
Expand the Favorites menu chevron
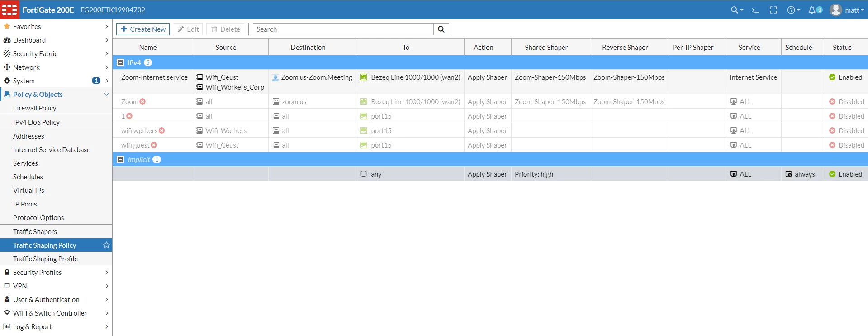coord(106,26)
